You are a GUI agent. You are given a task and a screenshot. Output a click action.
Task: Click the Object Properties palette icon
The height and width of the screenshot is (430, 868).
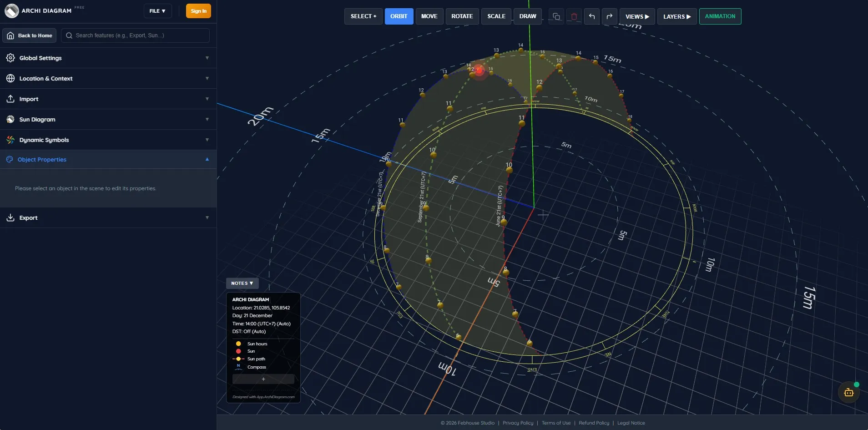(10, 159)
